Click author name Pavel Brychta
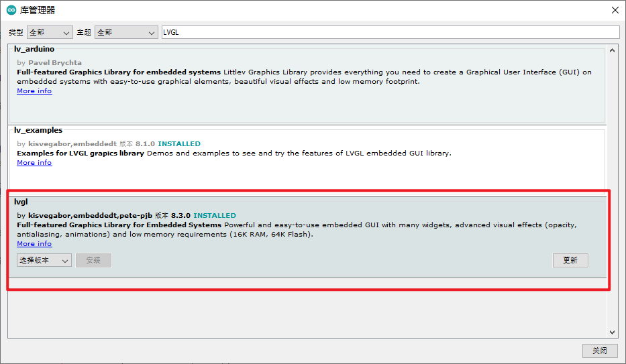Viewport: 626px width, 364px height. click(x=55, y=62)
